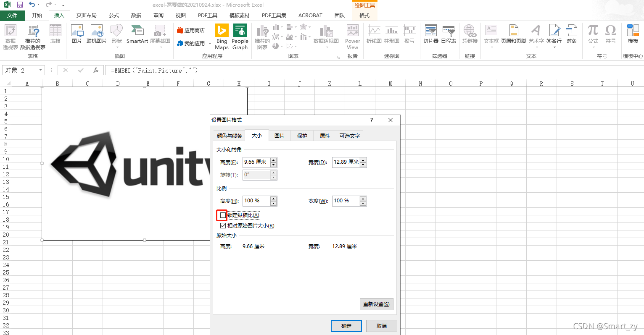The width and height of the screenshot is (644, 335).
Task: Enable lock aspect ratio (锁定纵横比) checkbox
Action: pos(223,215)
